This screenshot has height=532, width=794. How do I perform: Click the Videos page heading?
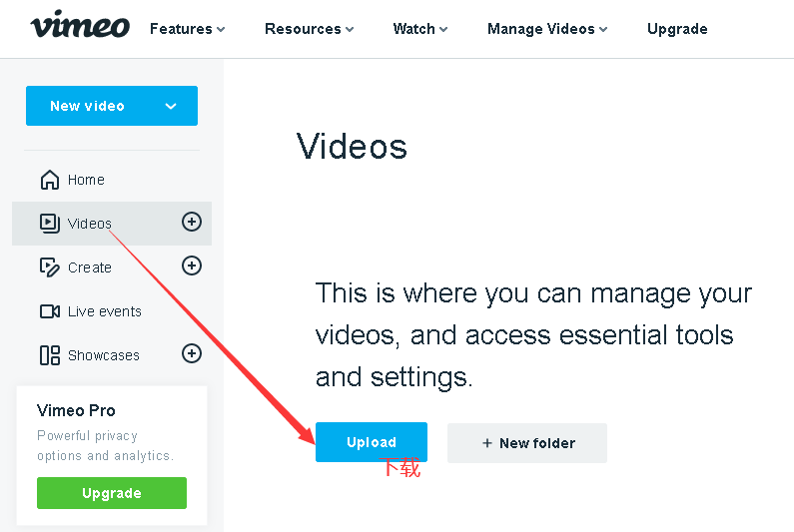(352, 147)
